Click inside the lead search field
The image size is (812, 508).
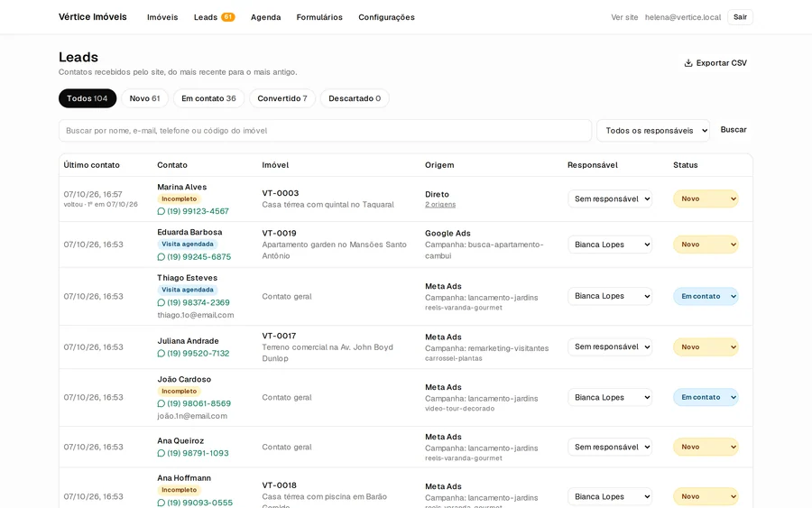pyautogui.click(x=325, y=131)
